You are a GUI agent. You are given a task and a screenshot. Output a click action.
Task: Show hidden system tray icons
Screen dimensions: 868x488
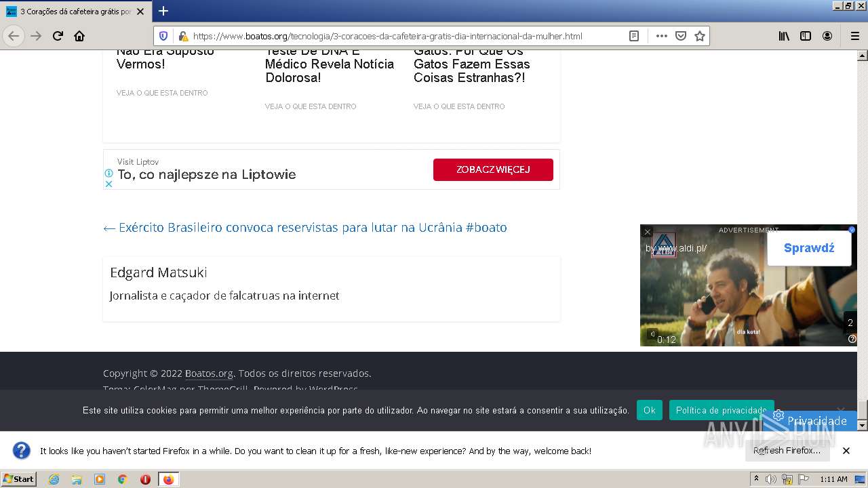pyautogui.click(x=756, y=479)
